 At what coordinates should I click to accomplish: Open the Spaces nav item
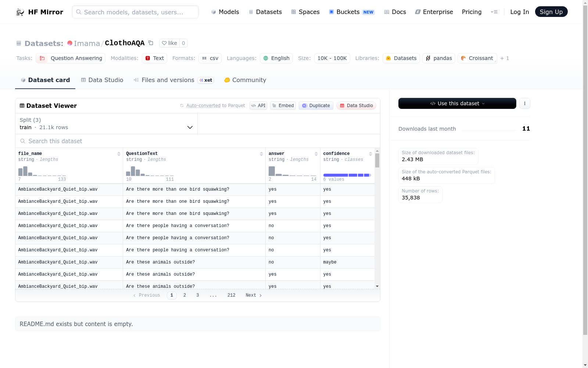(305, 12)
